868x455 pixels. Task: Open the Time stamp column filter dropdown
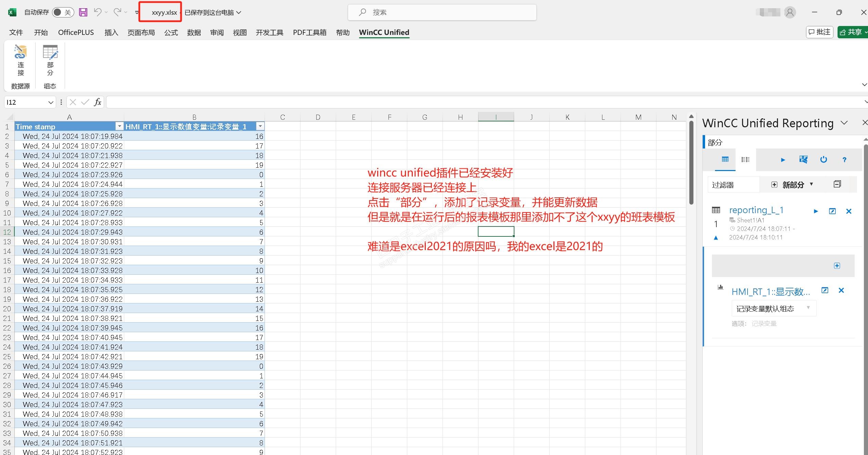click(119, 127)
